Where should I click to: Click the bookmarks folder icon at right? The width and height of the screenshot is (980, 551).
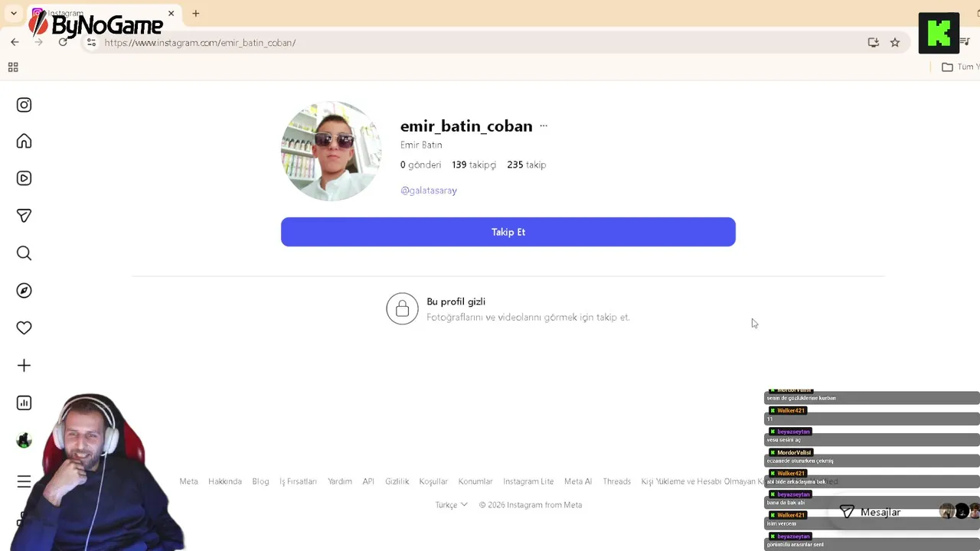coord(947,67)
